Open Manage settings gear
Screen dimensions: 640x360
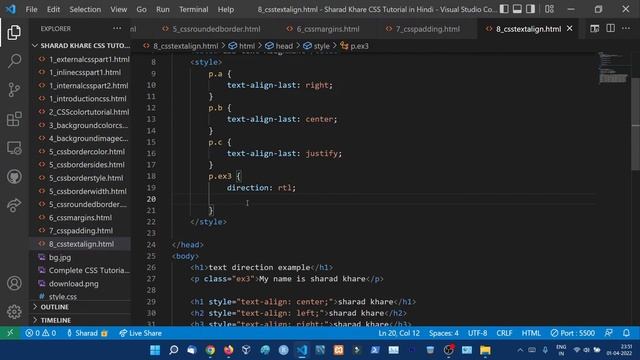coord(14,311)
